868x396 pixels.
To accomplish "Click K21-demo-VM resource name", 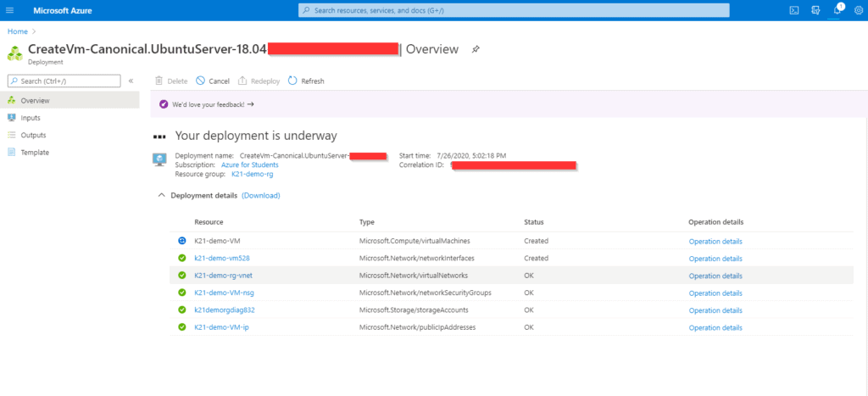I will click(217, 241).
